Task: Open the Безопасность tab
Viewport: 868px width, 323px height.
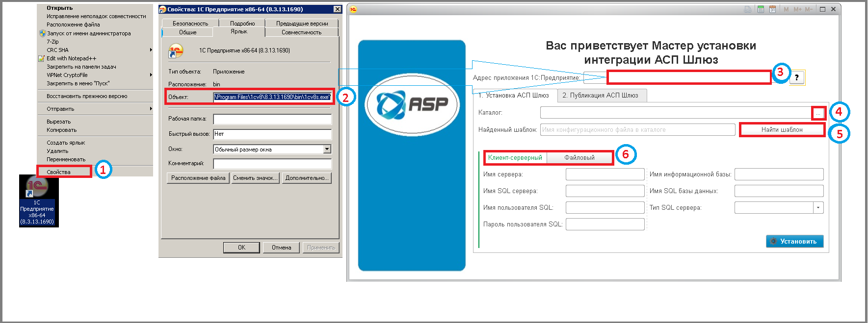Action: click(x=190, y=24)
